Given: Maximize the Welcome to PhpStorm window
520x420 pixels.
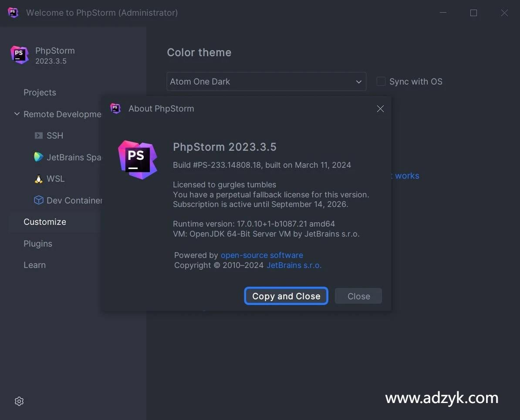Looking at the screenshot, I should (473, 13).
